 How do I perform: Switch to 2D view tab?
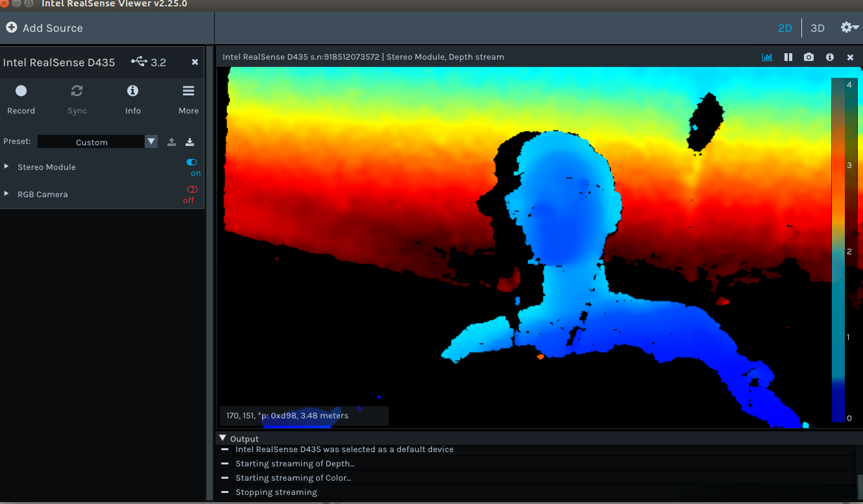point(785,28)
